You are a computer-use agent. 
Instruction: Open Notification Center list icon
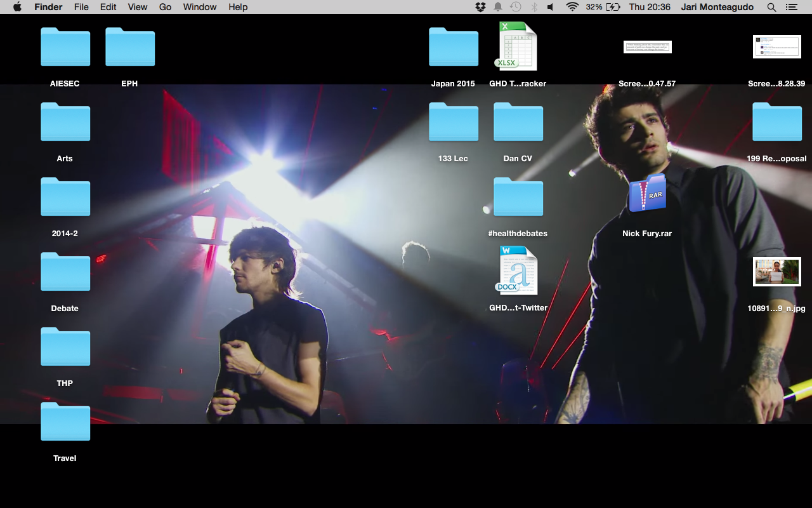(791, 7)
